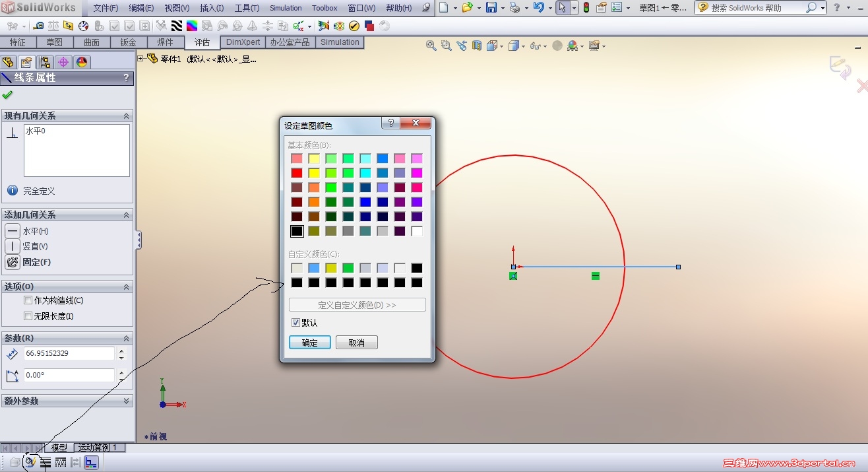Expand the Additional Parameters section
Image resolution: width=868 pixels, height=472 pixels.
[x=126, y=401]
